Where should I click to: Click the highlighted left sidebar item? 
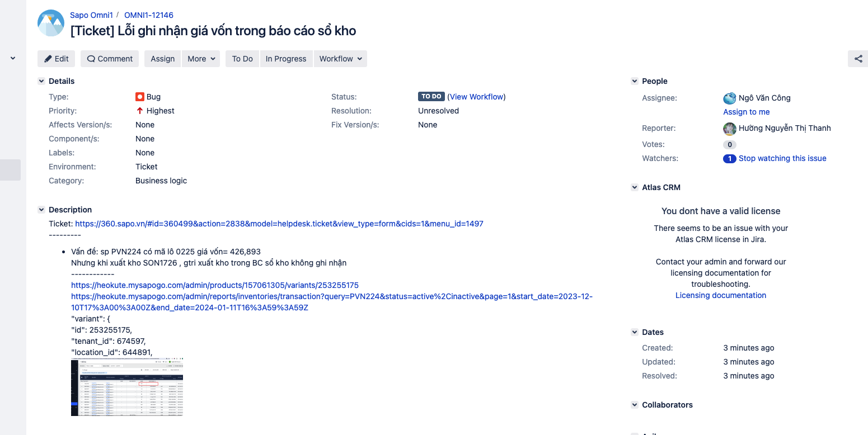pyautogui.click(x=10, y=170)
